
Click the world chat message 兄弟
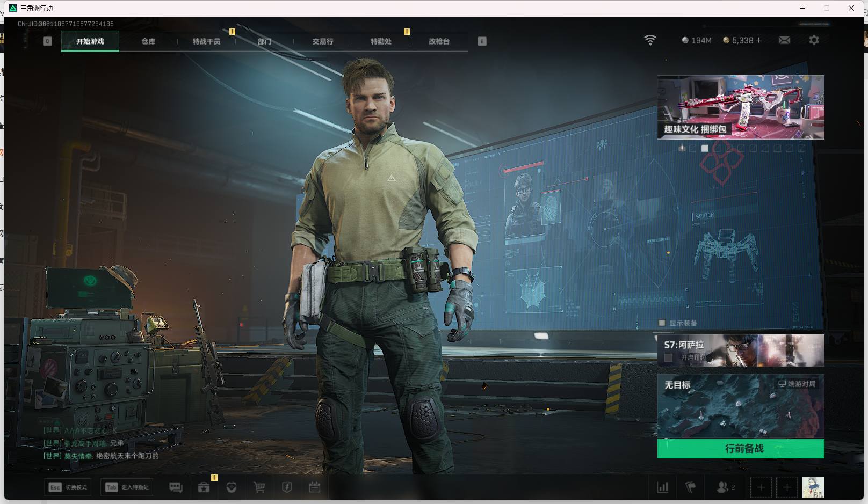tap(117, 443)
